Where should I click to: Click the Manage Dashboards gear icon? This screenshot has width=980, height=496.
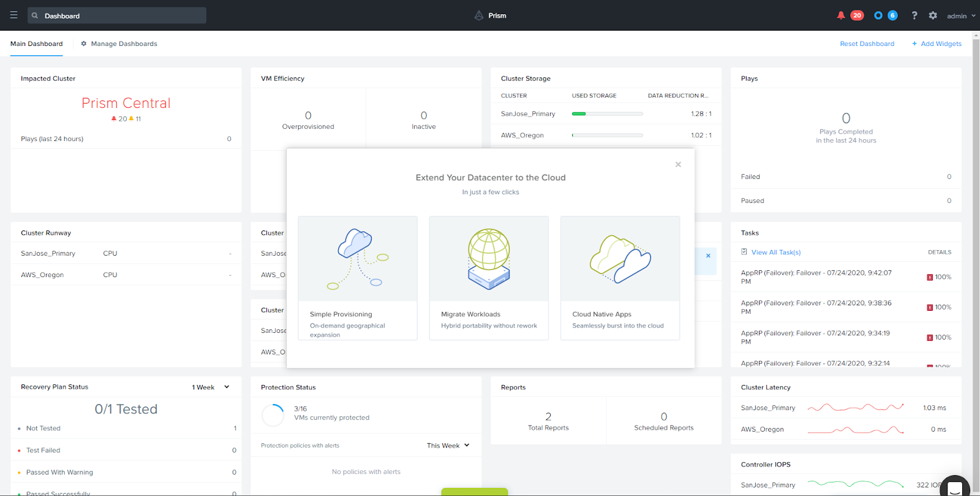point(84,44)
